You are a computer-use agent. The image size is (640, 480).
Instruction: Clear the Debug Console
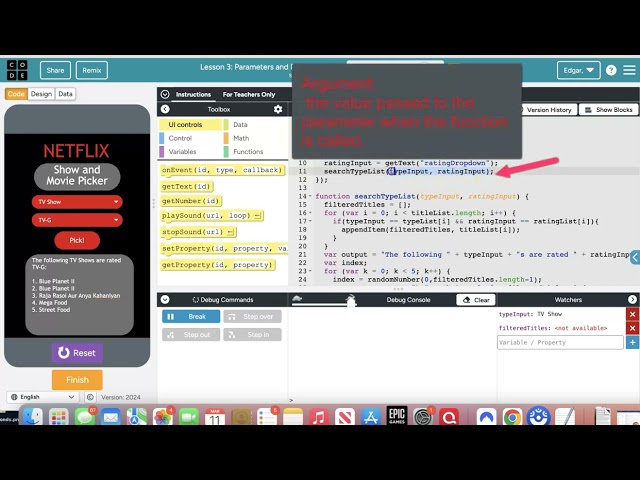(x=476, y=300)
